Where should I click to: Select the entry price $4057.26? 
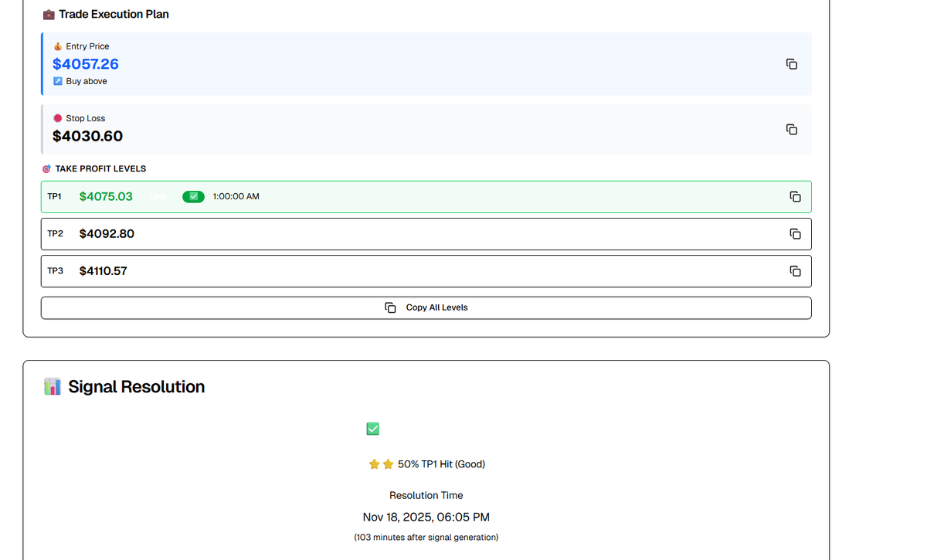click(x=86, y=64)
